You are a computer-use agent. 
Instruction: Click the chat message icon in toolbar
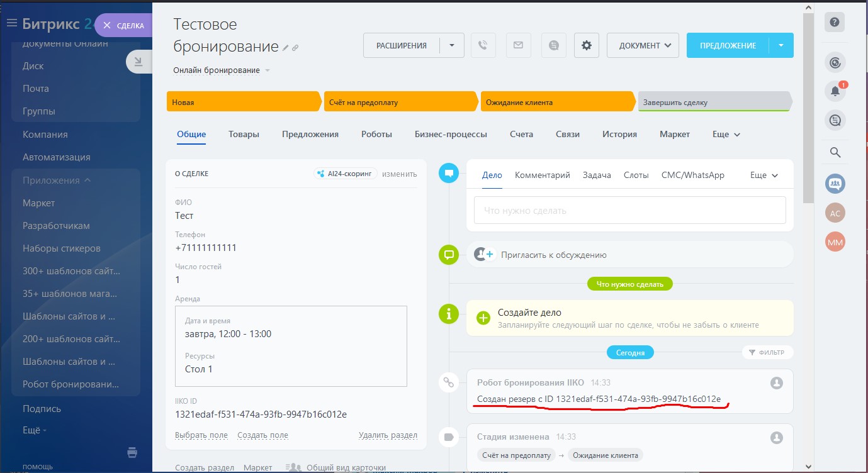coord(553,45)
